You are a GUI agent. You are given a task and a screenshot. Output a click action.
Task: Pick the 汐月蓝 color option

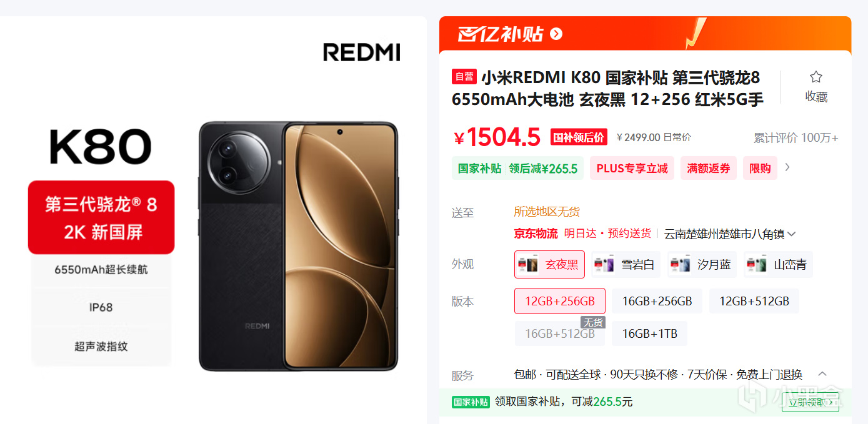coord(702,264)
